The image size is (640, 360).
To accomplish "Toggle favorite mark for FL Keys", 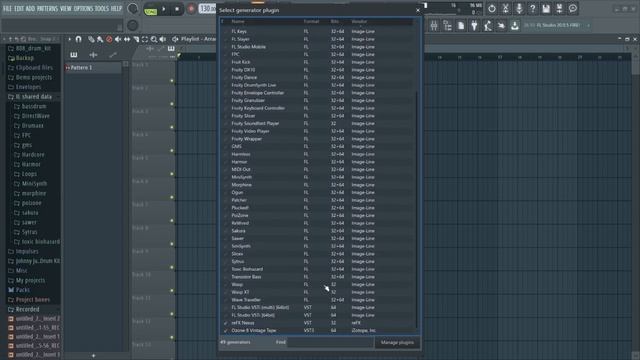I will pos(225,31).
